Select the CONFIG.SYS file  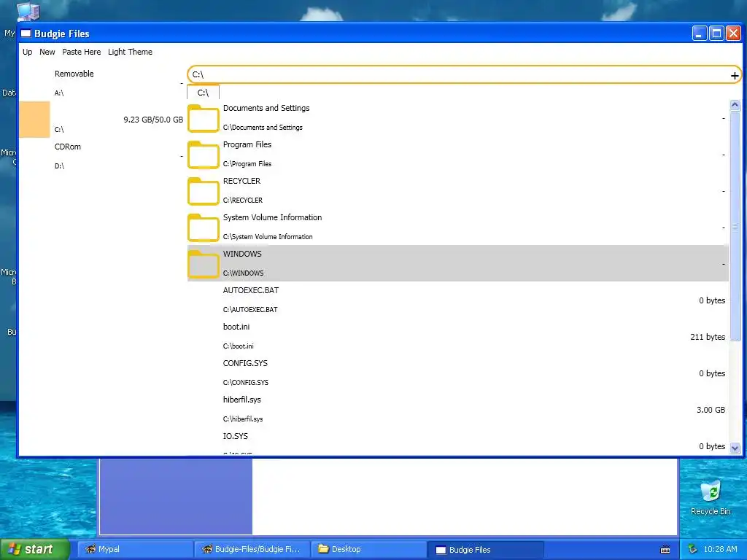click(457, 373)
